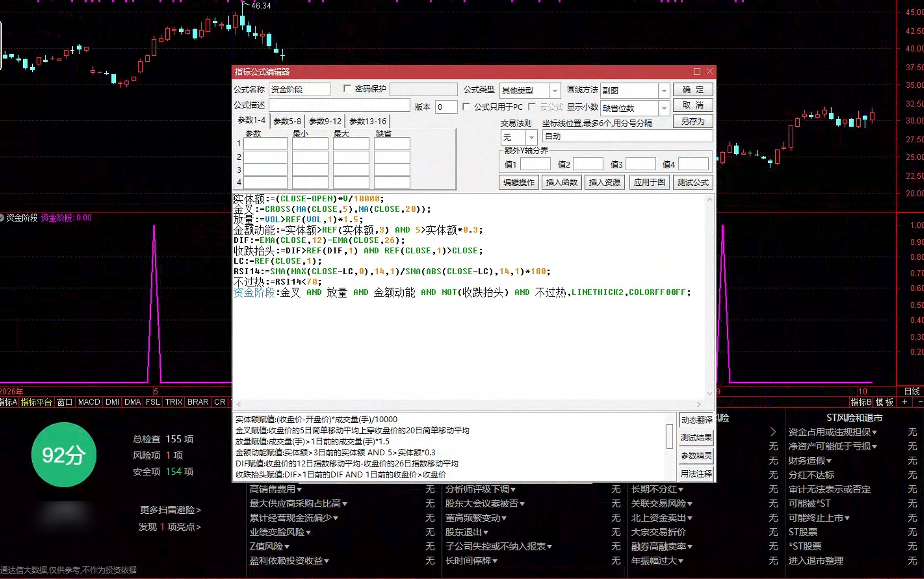Screen dimensions: 924x579
Task: Click 插入资源 button
Action: [605, 182]
